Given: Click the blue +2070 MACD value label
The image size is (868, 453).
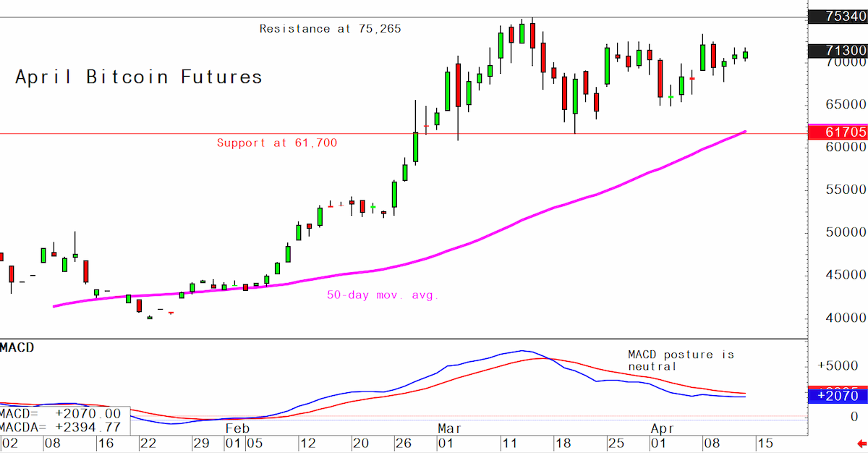Looking at the screenshot, I should pos(838,396).
